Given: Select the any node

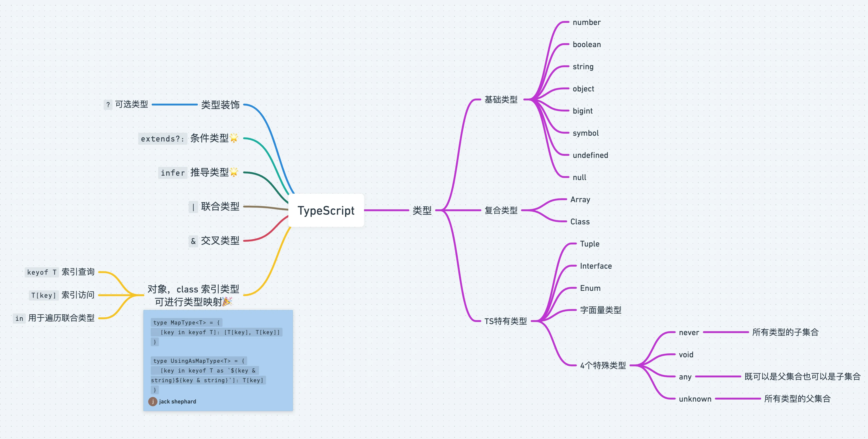Looking at the screenshot, I should 685,377.
